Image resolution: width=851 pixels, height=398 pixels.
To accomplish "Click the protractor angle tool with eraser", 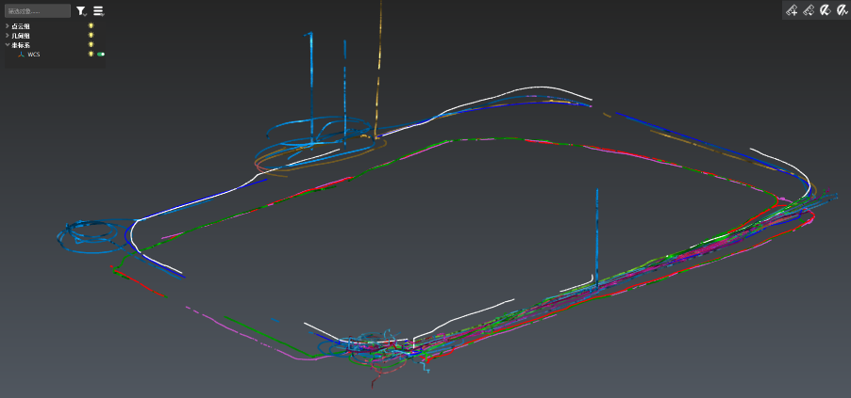I will point(825,10).
